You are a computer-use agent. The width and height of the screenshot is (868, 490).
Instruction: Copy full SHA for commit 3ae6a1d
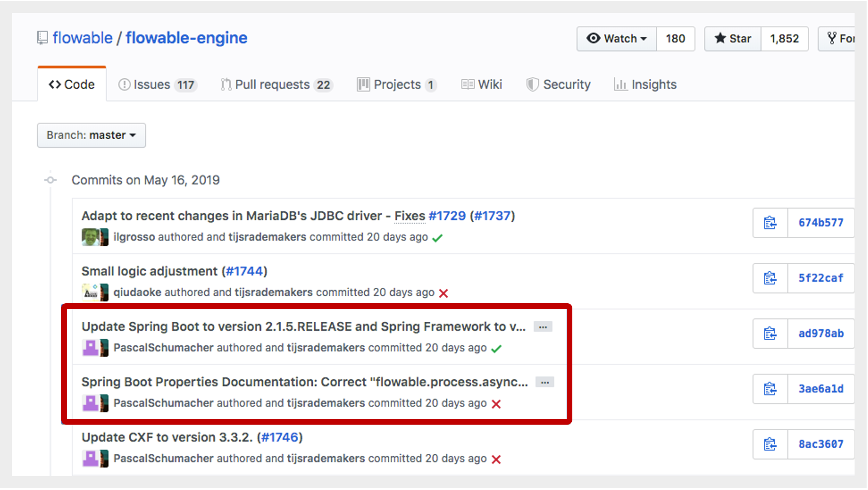(770, 389)
